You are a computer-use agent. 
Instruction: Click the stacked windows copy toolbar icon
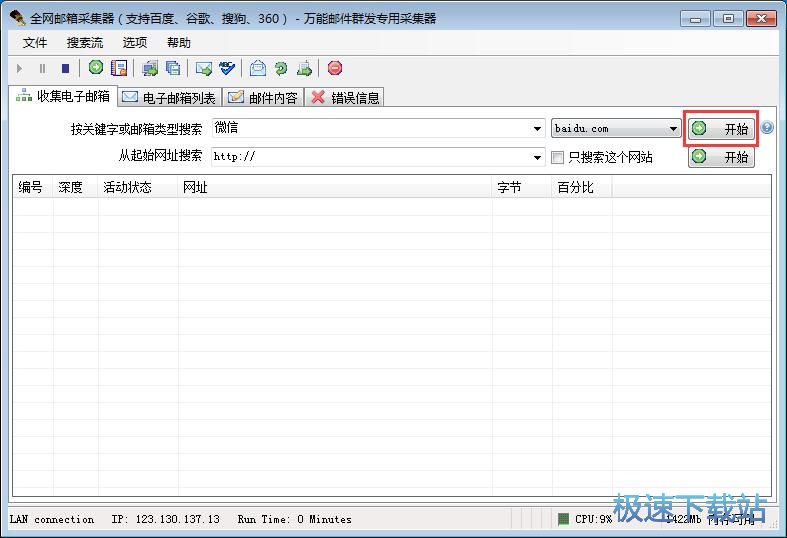click(x=173, y=68)
